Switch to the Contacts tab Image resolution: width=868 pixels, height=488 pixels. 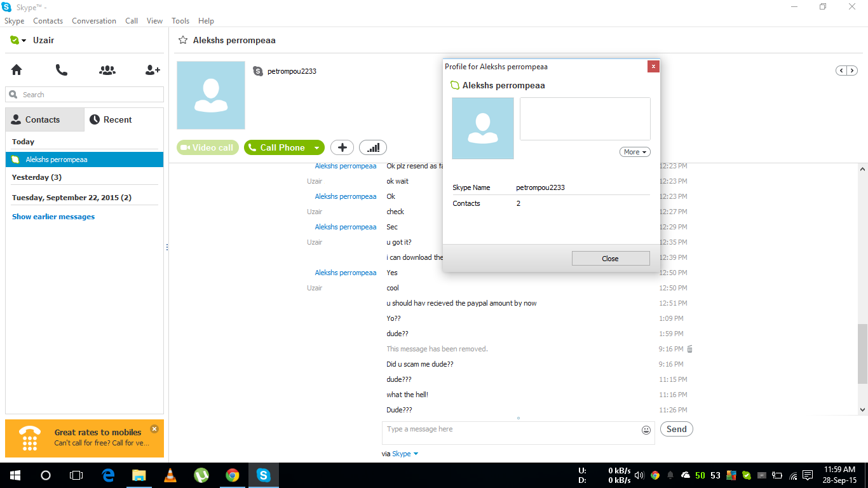pyautogui.click(x=44, y=119)
